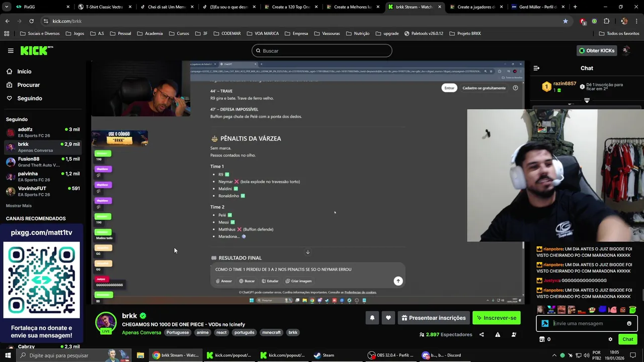The image size is (644, 362).
Task: Open Windows Start menu
Action: [8, 355]
